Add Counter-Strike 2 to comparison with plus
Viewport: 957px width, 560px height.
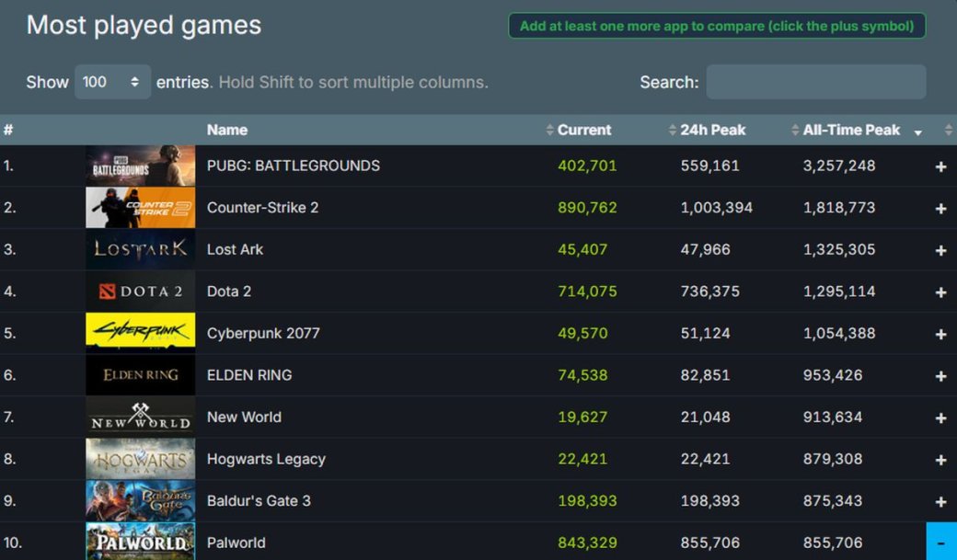940,209
